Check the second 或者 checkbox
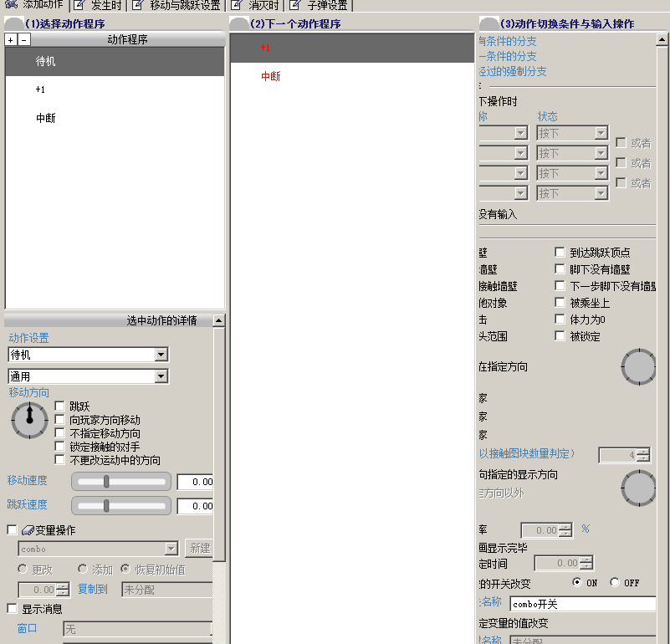Viewport: 670px width, 644px height. [621, 162]
